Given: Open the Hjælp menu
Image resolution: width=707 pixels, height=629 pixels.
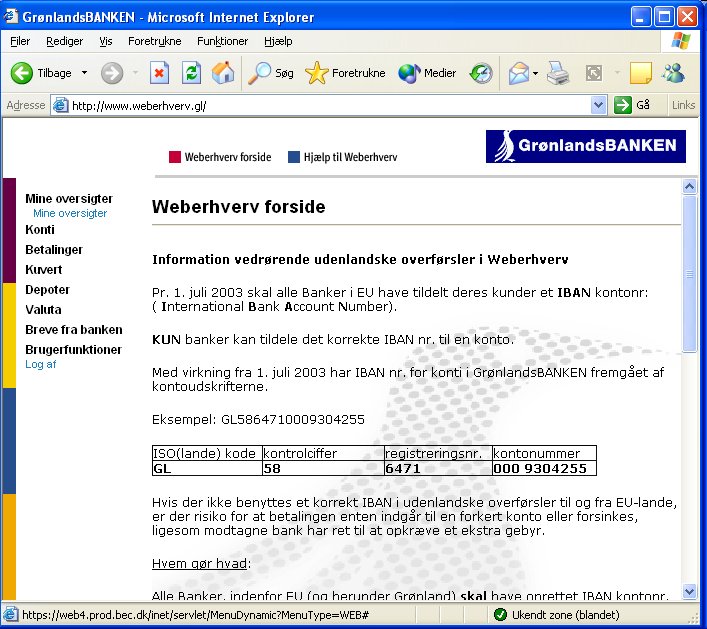Looking at the screenshot, I should click(278, 41).
